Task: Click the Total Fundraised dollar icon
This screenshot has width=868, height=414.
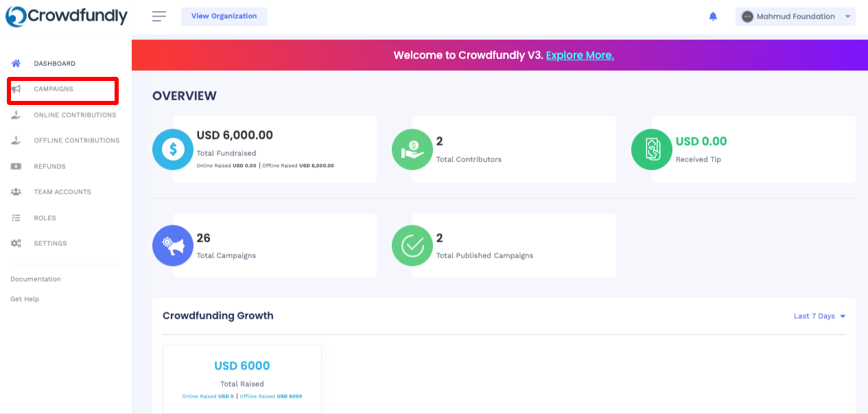Action: point(173,149)
